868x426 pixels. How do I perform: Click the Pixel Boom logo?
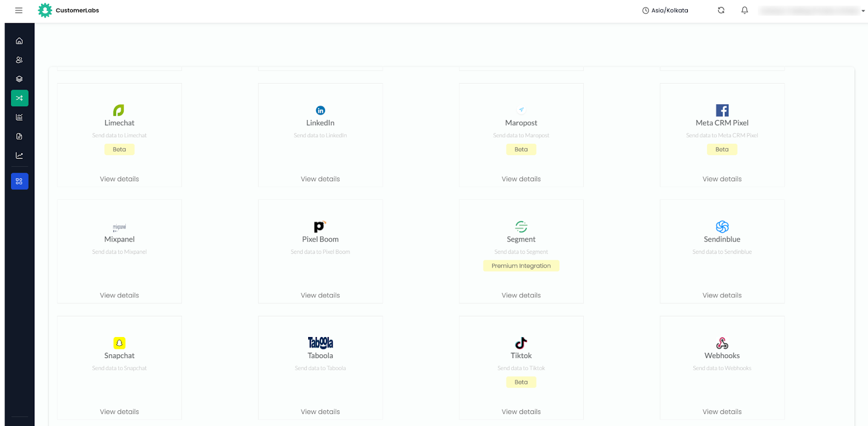320,227
